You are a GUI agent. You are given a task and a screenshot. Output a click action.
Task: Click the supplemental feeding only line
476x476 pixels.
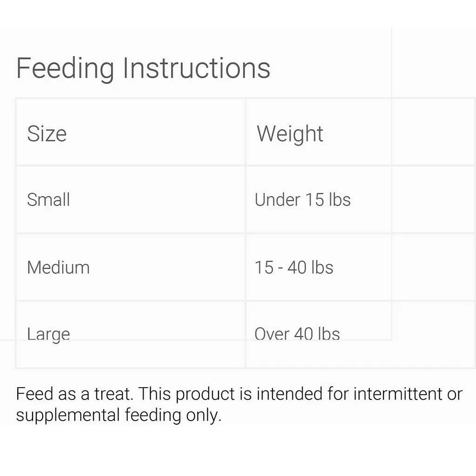pyautogui.click(x=119, y=415)
